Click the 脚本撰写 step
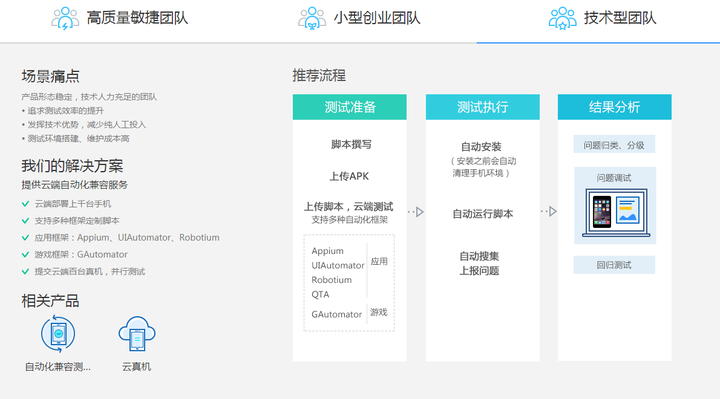Viewport: 720px width, 399px height. [x=351, y=145]
